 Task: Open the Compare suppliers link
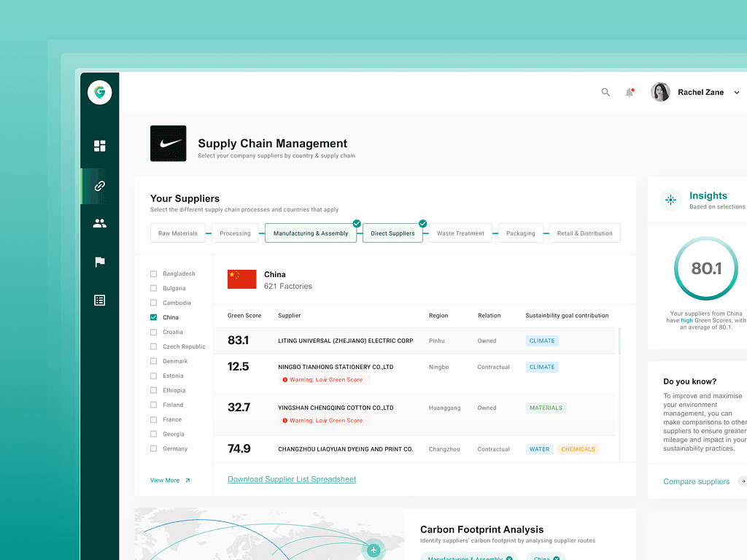pyautogui.click(x=696, y=481)
